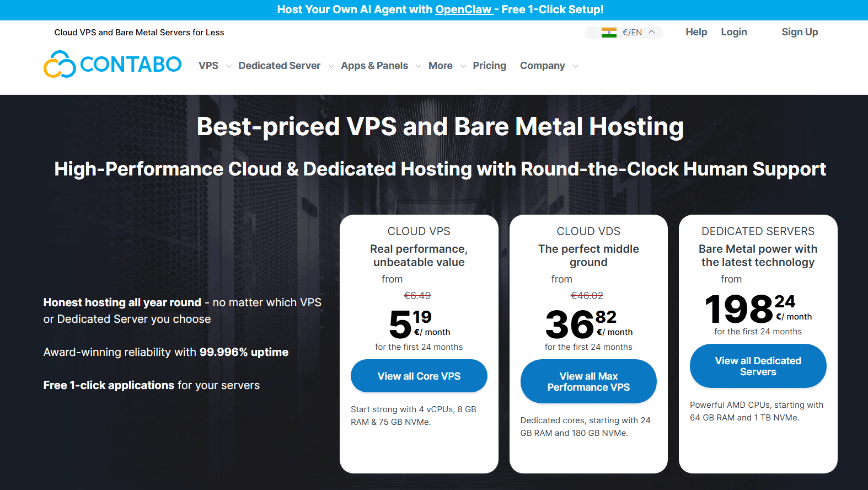This screenshot has width=868, height=490.
Task: Open the VPS menu
Action: 208,66
